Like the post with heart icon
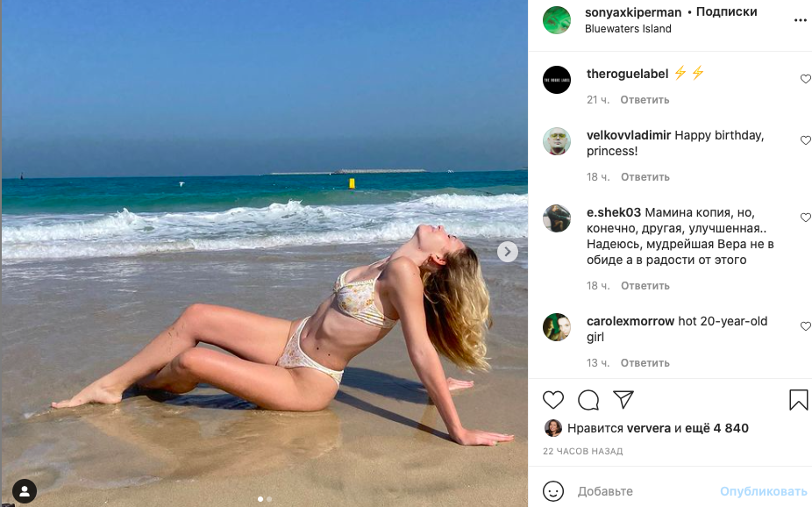 point(553,400)
